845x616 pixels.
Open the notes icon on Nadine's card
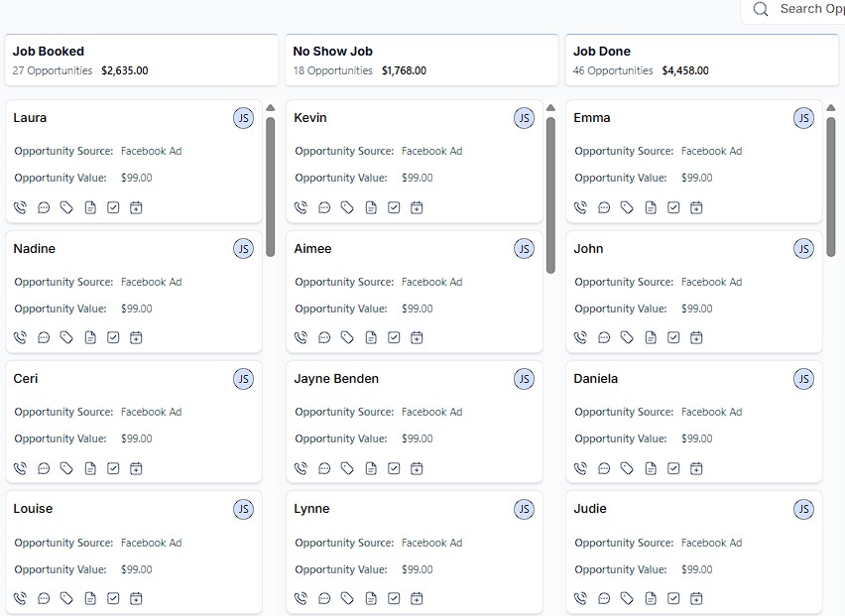coord(90,337)
